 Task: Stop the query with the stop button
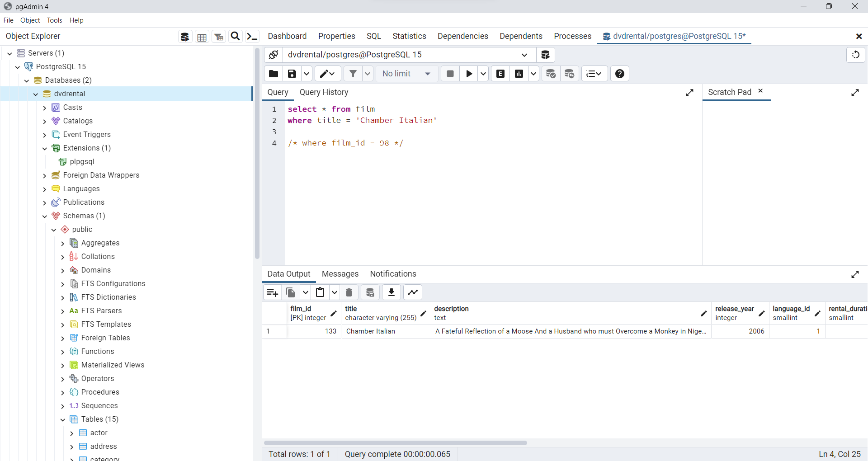tap(450, 74)
